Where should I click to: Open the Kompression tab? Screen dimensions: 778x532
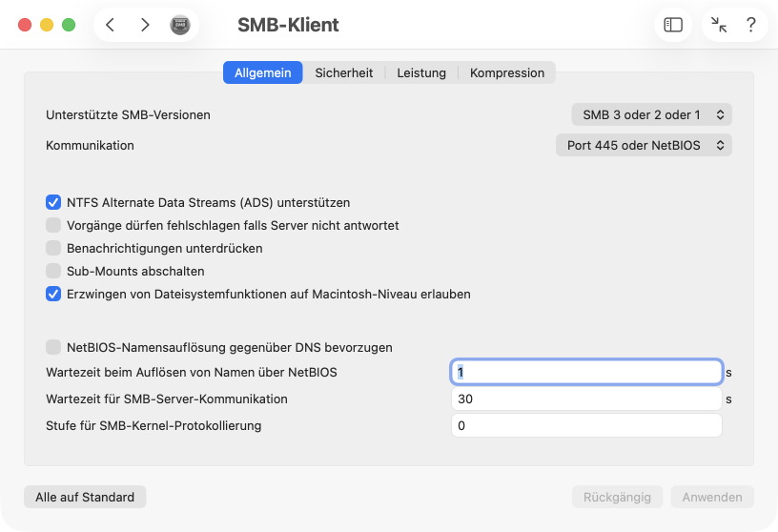pyautogui.click(x=507, y=72)
